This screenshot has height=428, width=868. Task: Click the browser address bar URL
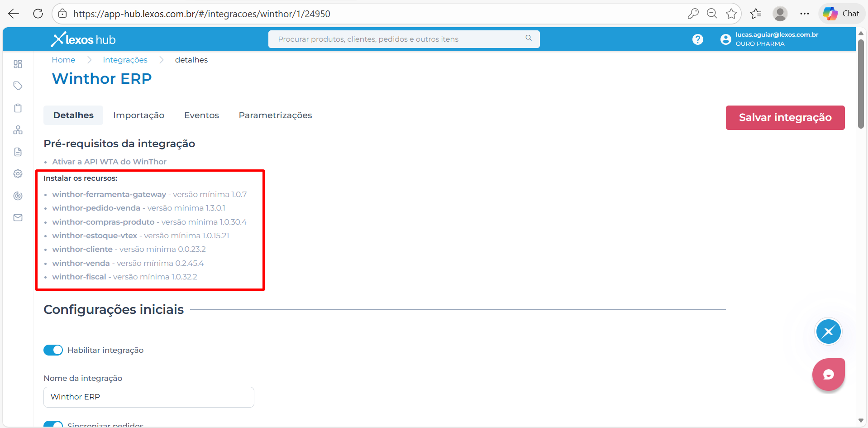[202, 14]
